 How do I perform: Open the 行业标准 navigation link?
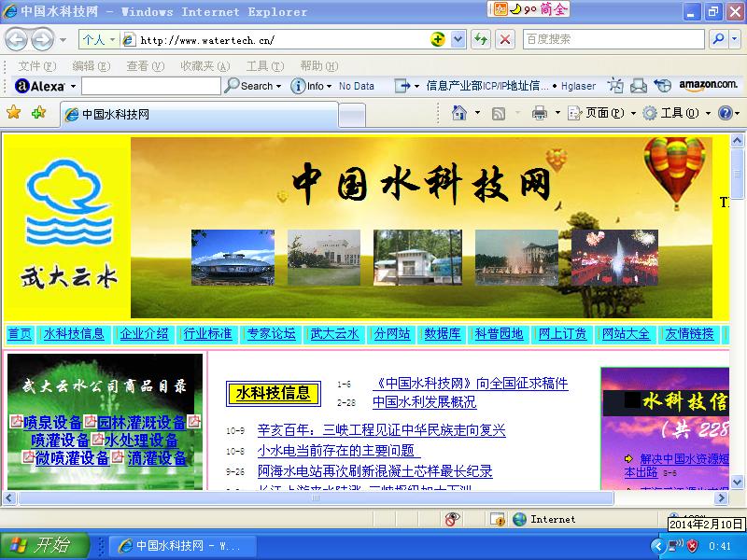point(207,333)
